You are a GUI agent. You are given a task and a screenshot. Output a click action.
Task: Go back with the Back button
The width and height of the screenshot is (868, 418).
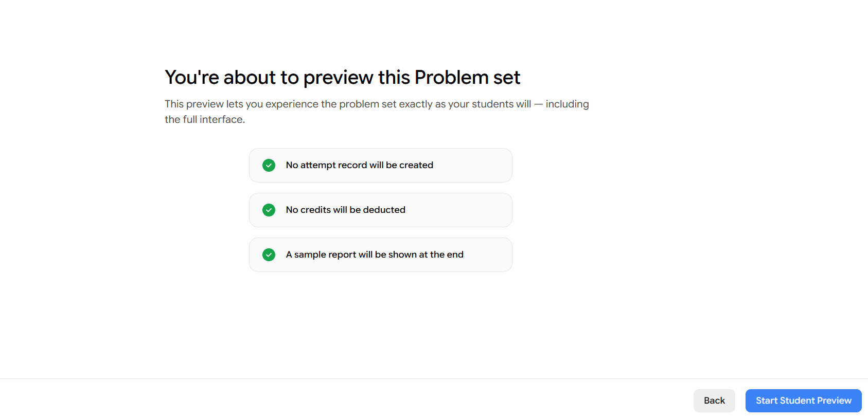click(714, 401)
